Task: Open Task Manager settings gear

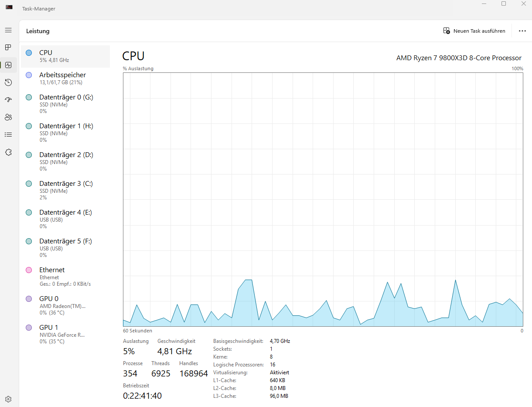Action: point(8,399)
